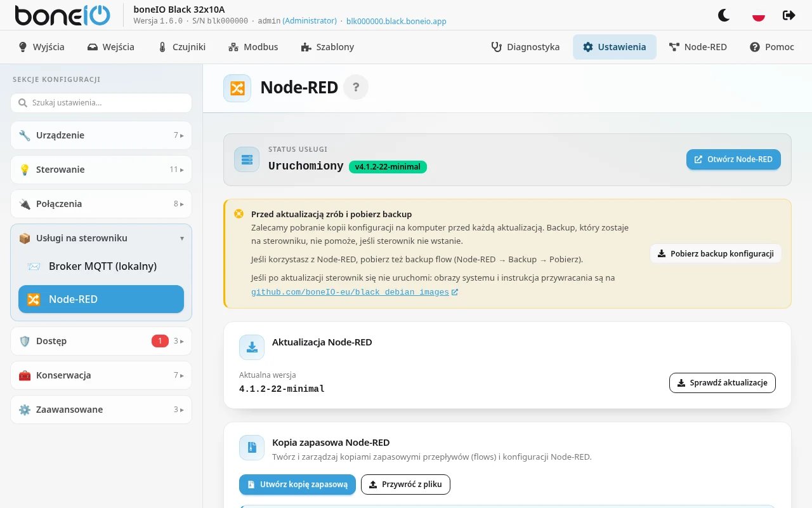Image resolution: width=812 pixels, height=508 pixels.
Task: Click the red notification badge on Dostęp
Action: (x=160, y=341)
